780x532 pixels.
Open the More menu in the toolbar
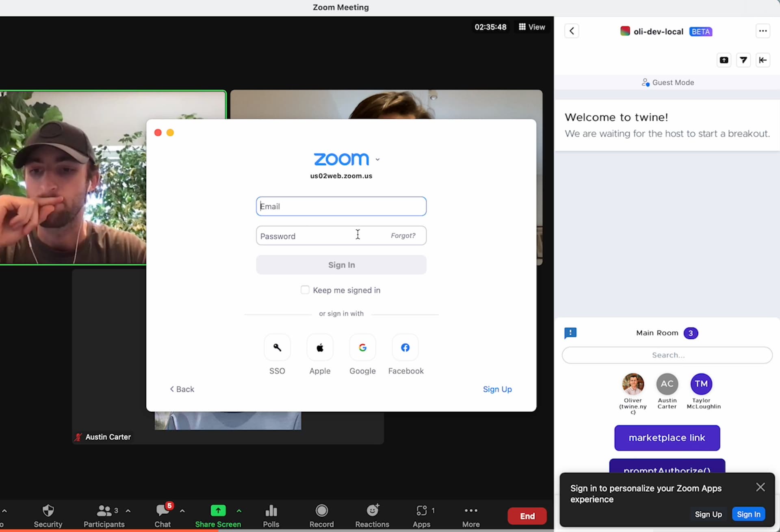470,510
